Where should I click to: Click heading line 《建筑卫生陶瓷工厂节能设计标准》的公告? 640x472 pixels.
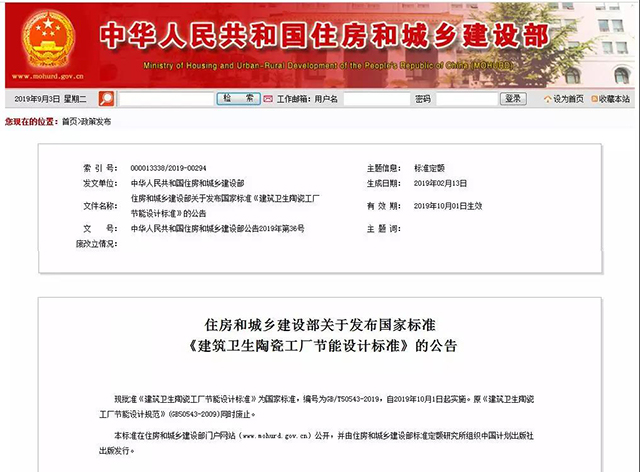[x=322, y=346]
